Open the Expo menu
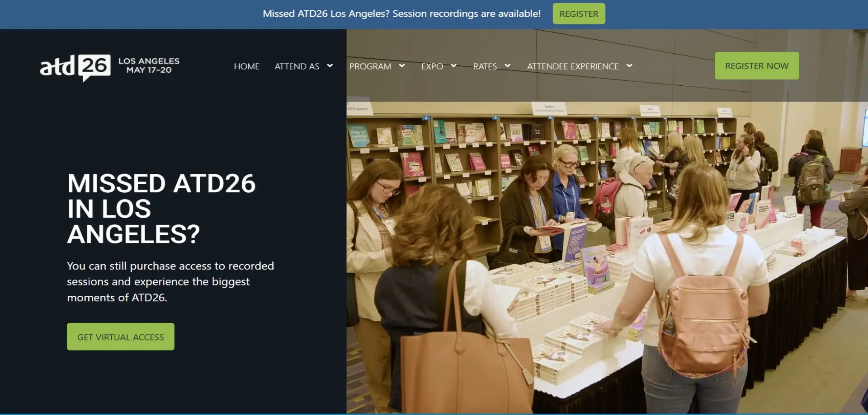868x415 pixels. 432,66
